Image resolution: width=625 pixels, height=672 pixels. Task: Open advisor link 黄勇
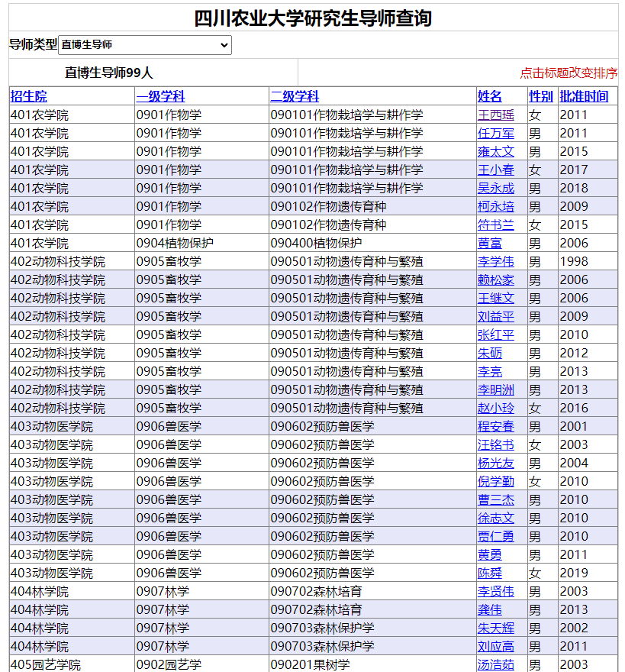point(490,554)
